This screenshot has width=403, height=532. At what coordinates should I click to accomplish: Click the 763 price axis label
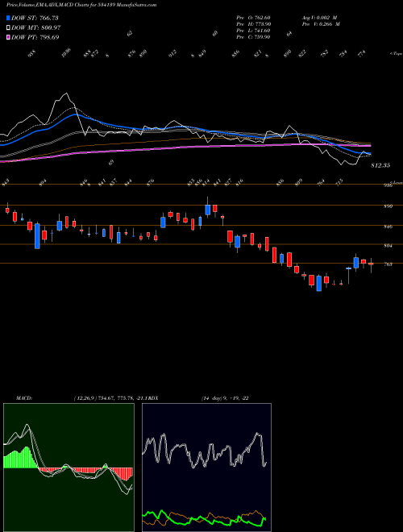coord(388,264)
